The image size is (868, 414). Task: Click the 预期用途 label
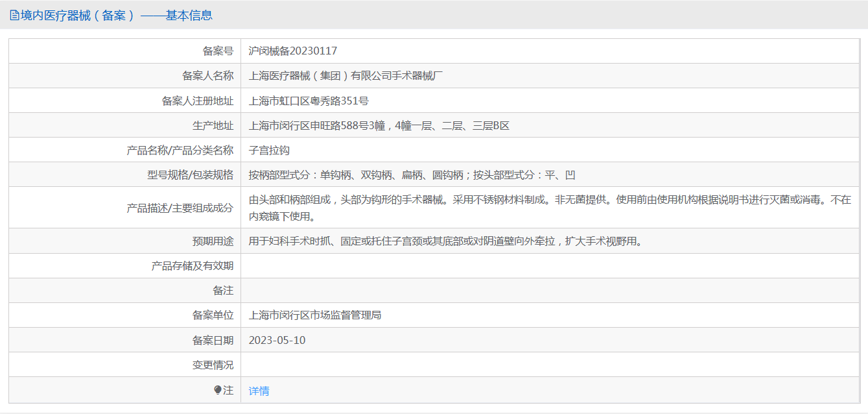213,241
